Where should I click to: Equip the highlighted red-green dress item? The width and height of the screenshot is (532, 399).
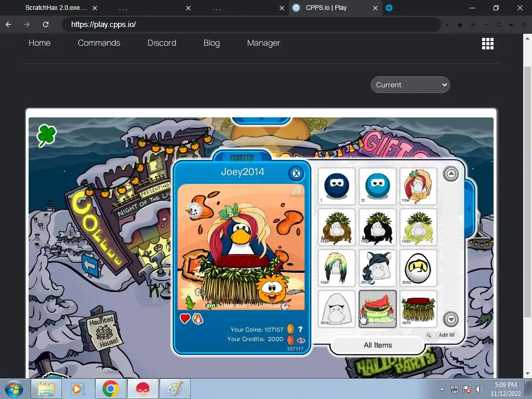tap(377, 309)
